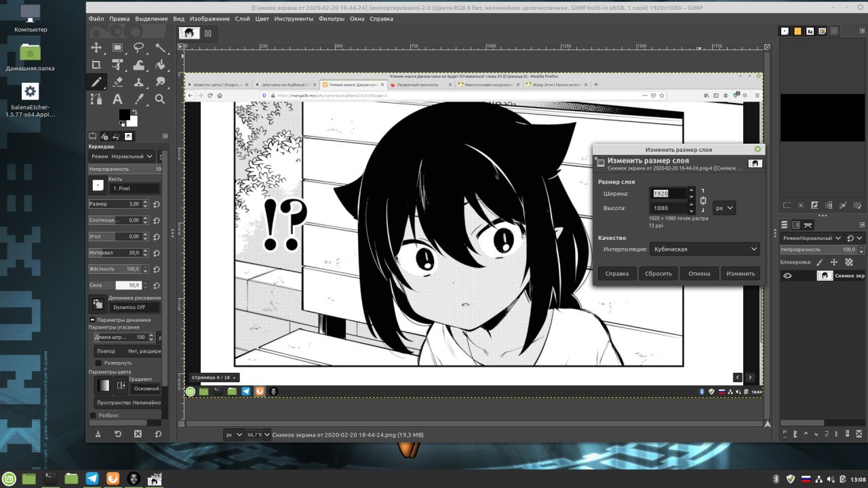
Task: Open layer Режим Нормальный dropdown in layers panel
Action: point(812,238)
